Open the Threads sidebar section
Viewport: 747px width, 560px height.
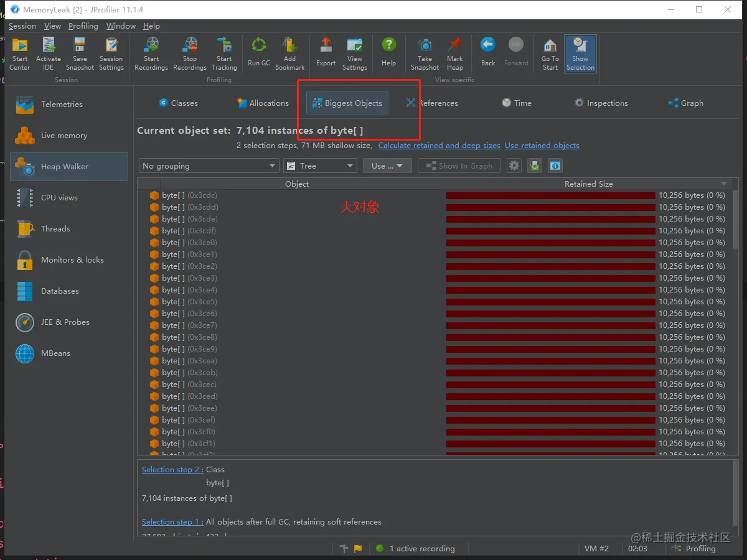68,229
